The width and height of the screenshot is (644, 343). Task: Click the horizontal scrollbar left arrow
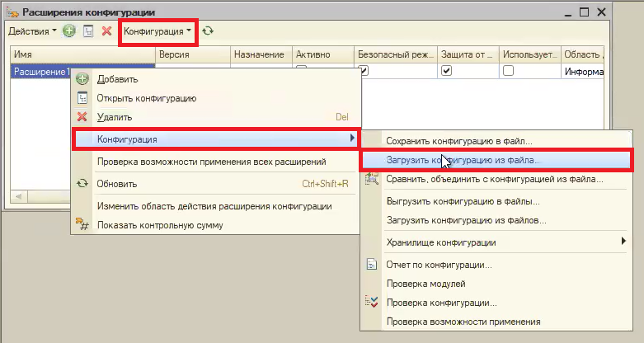point(19,196)
